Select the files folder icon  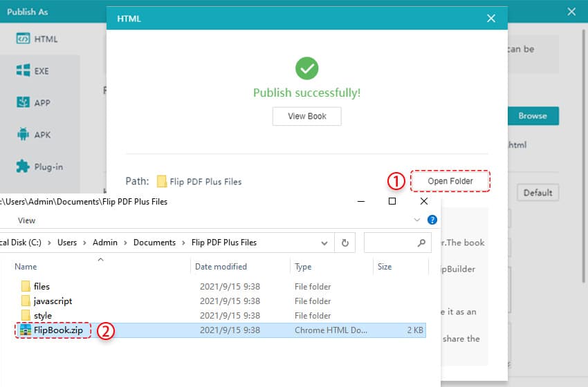(x=26, y=286)
